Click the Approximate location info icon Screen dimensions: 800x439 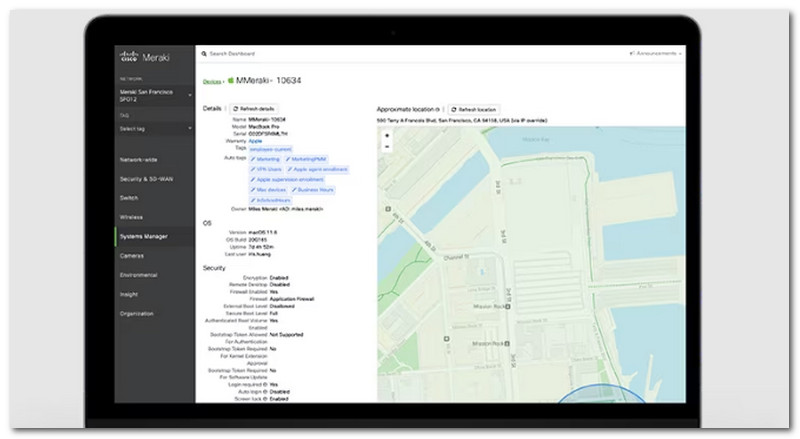[x=438, y=110]
